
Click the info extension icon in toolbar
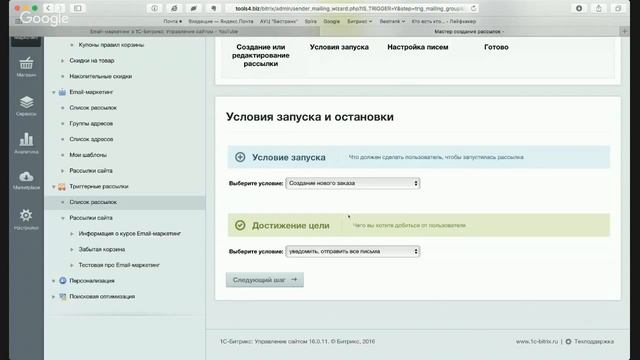coord(154,8)
